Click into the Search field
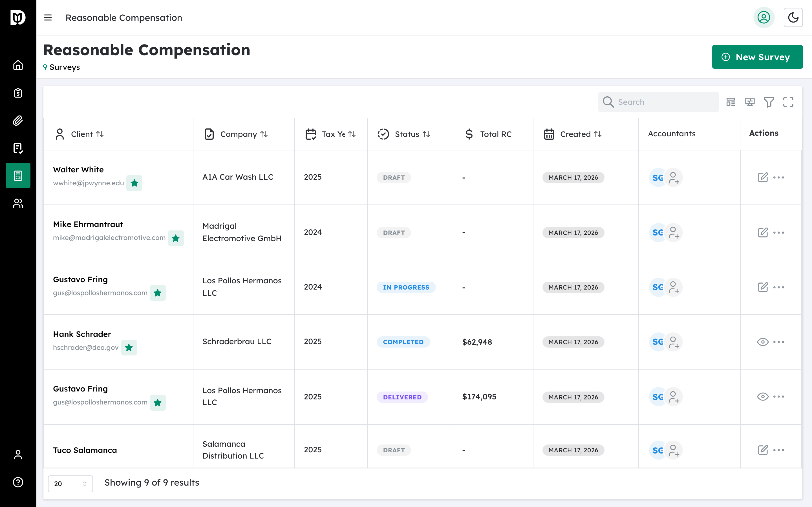 point(658,102)
